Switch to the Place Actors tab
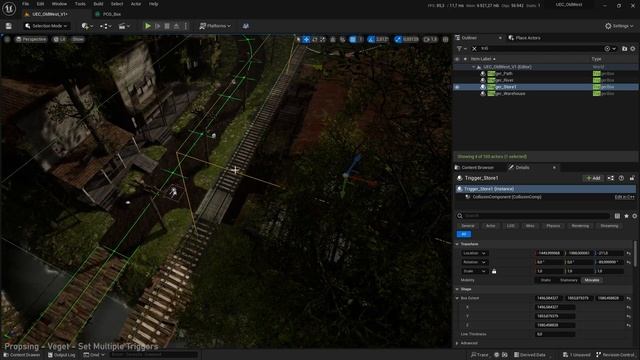640x360 pixels. pyautogui.click(x=524, y=38)
